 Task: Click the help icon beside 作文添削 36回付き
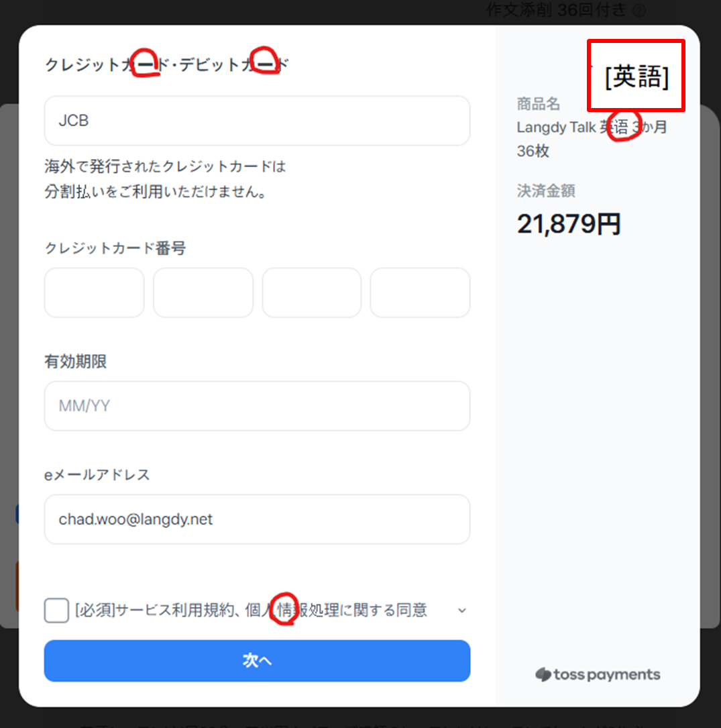click(x=639, y=10)
